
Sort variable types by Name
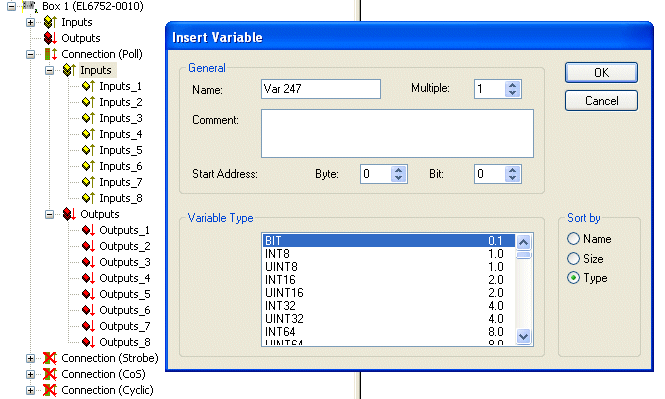[x=573, y=239]
